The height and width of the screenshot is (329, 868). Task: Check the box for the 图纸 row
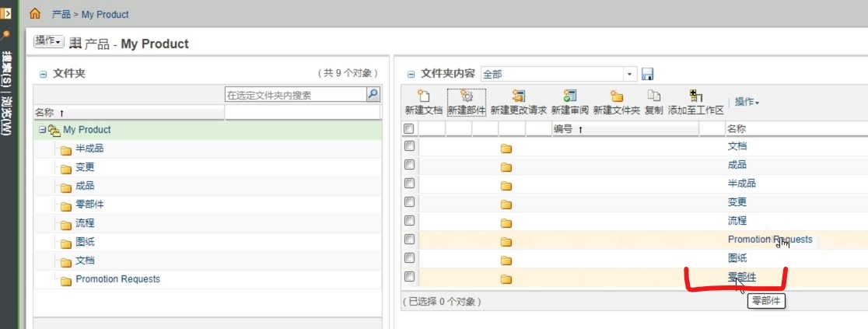pos(409,257)
